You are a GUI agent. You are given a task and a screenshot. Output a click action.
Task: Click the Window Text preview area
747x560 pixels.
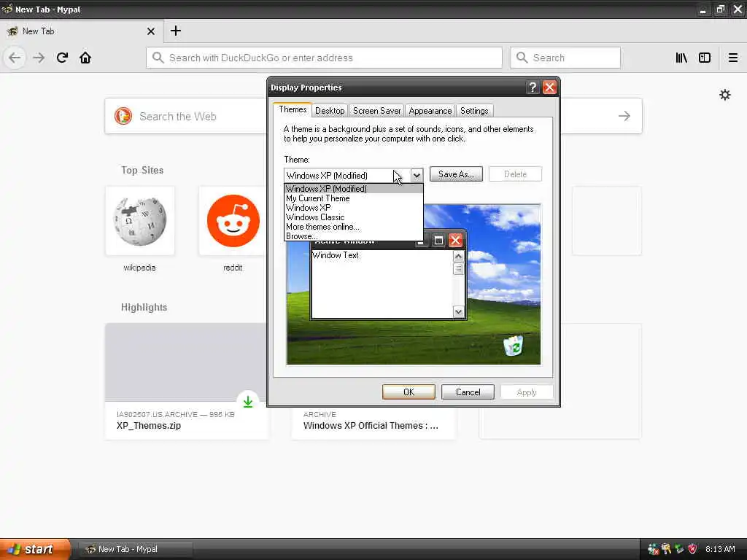(382, 284)
